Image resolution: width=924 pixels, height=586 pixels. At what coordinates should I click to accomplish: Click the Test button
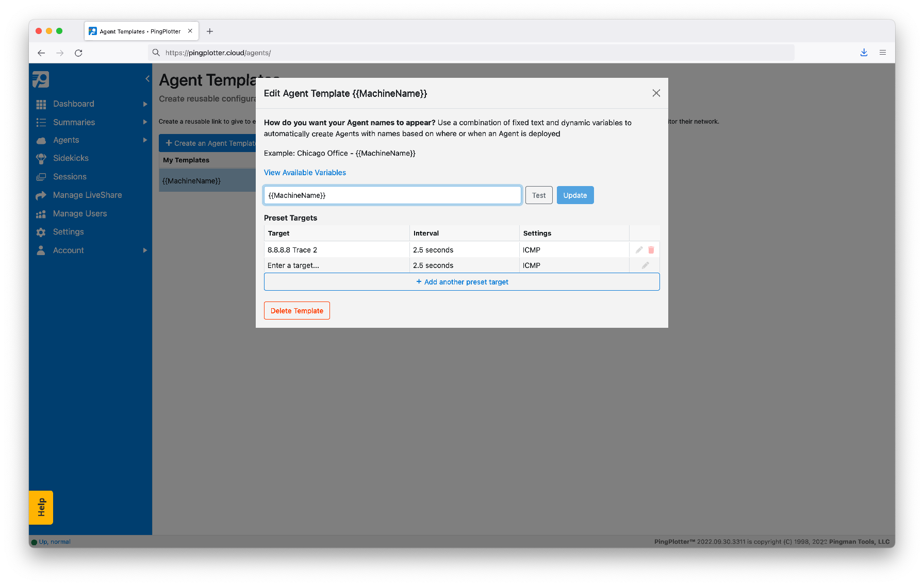point(539,195)
